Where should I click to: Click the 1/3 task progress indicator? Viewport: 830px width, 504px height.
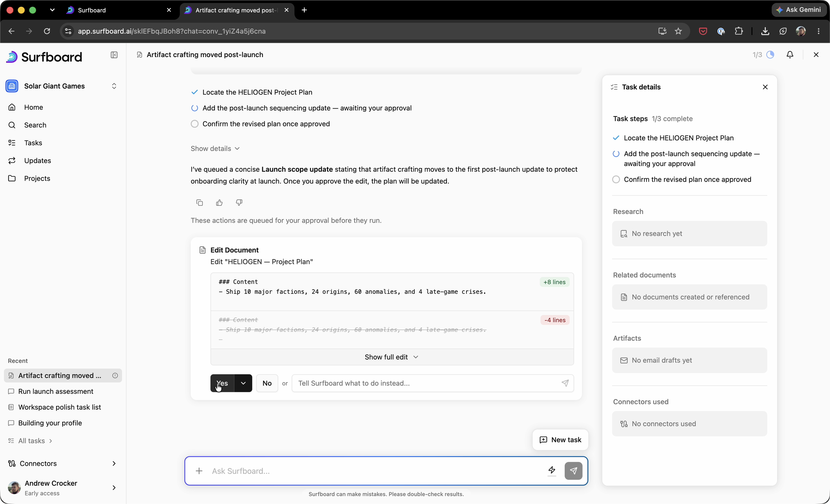coord(763,54)
